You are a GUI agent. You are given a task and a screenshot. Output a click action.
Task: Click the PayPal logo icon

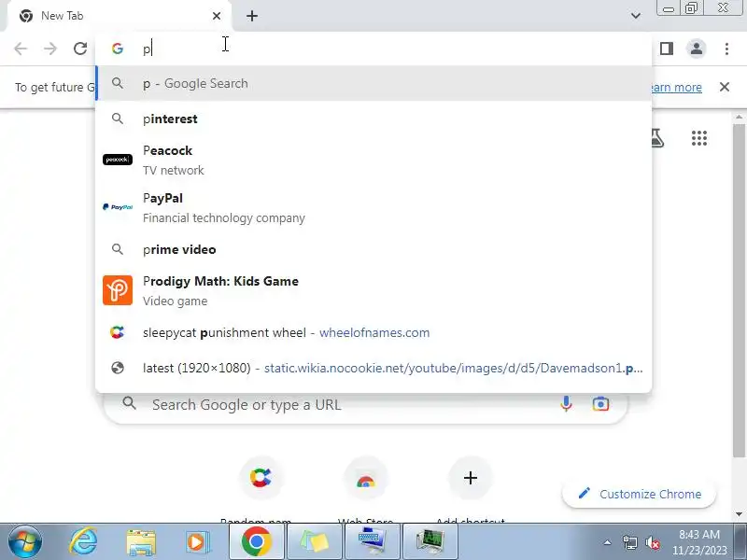pyautogui.click(x=118, y=207)
